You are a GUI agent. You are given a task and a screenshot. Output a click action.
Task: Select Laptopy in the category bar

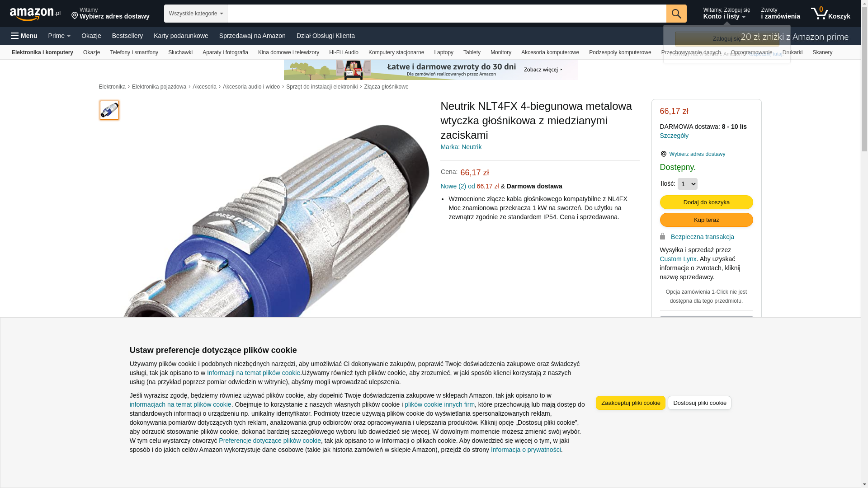click(x=443, y=52)
